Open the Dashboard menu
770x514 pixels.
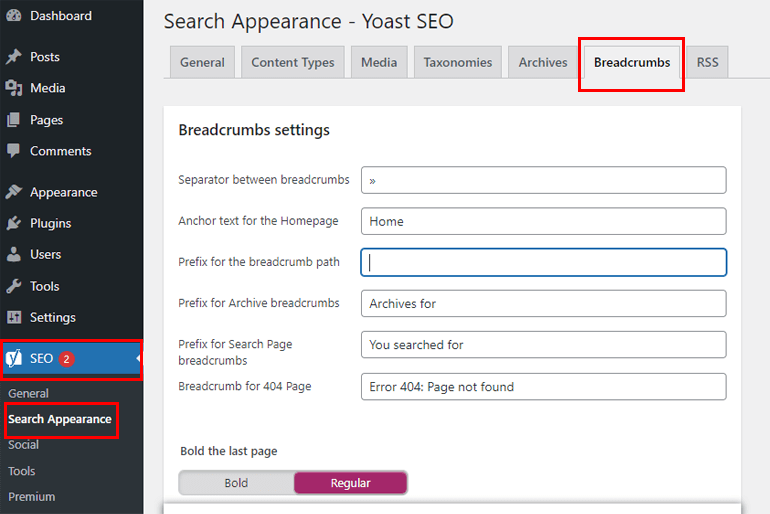click(60, 16)
